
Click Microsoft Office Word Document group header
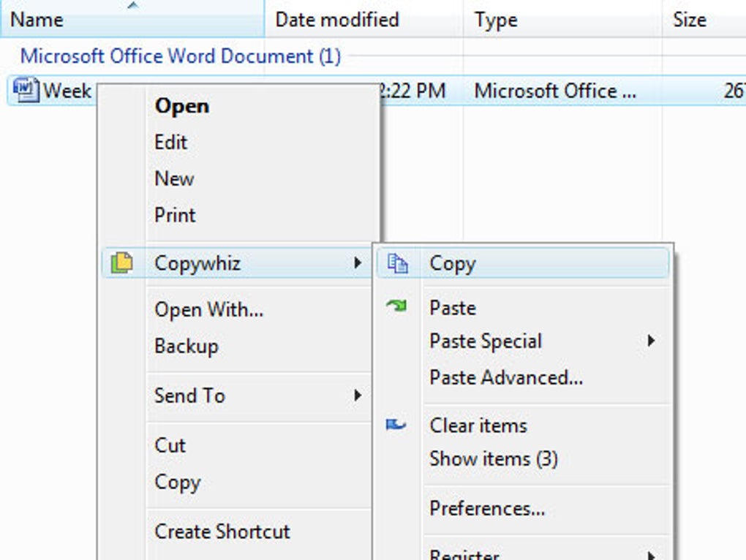pyautogui.click(x=181, y=56)
